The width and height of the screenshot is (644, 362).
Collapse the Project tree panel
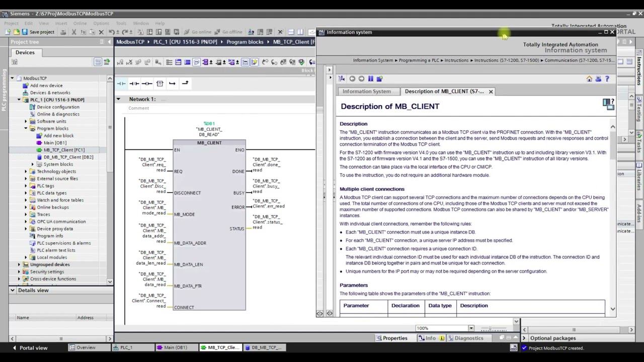pos(109,42)
